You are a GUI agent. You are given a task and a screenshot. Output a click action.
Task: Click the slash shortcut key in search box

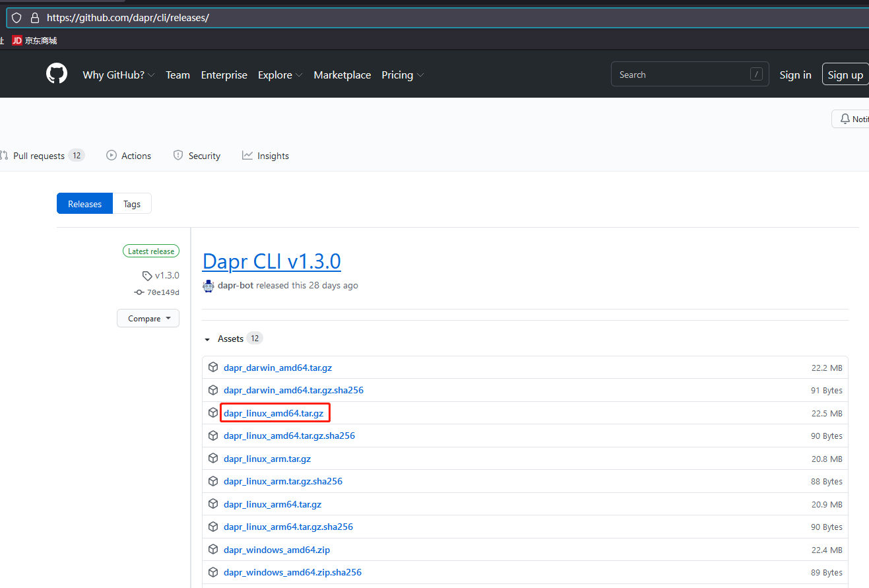click(756, 75)
